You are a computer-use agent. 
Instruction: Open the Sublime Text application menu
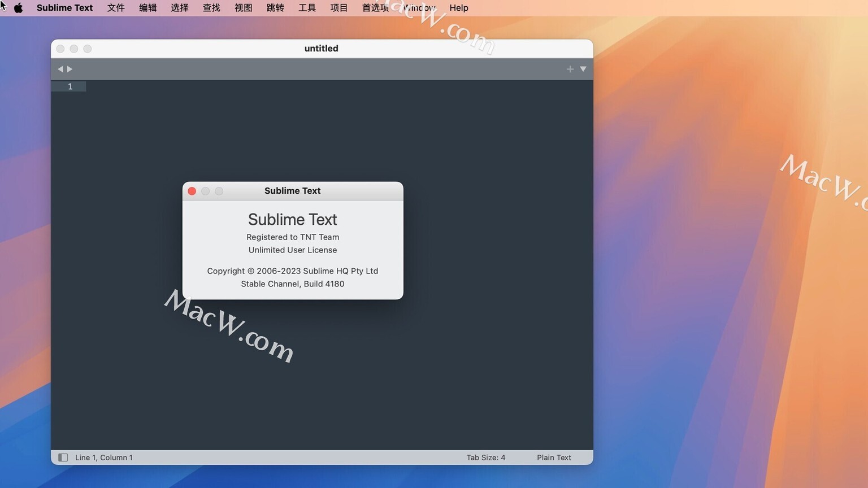click(64, 8)
